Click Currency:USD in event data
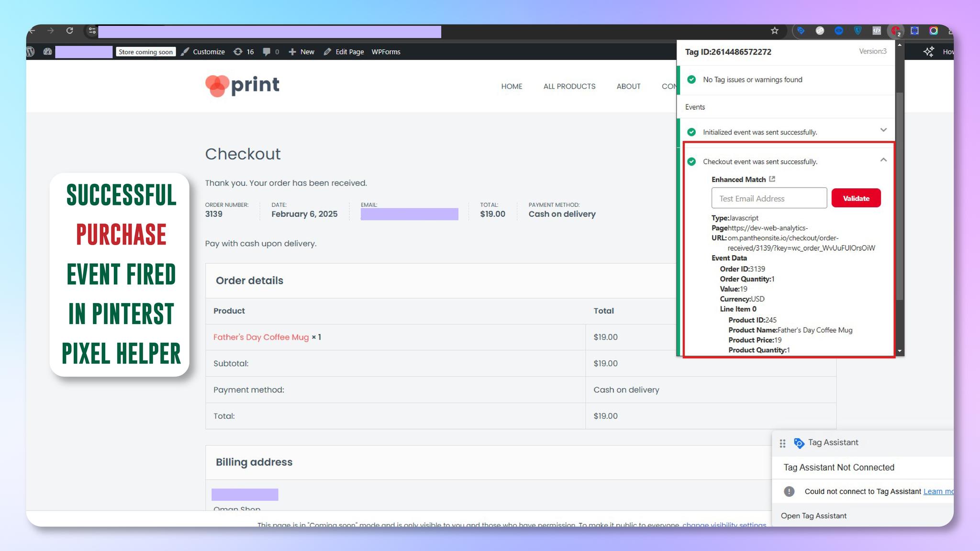This screenshot has height=551, width=980. [742, 299]
